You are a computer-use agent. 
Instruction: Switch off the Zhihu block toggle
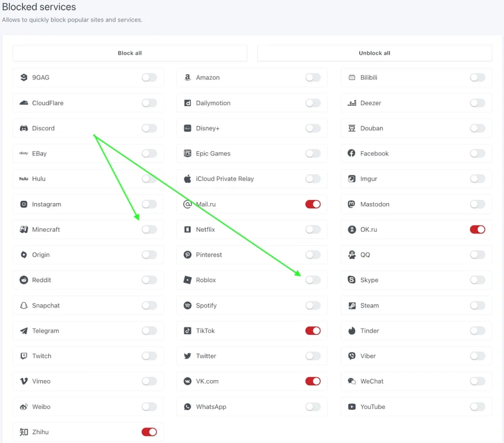click(149, 432)
